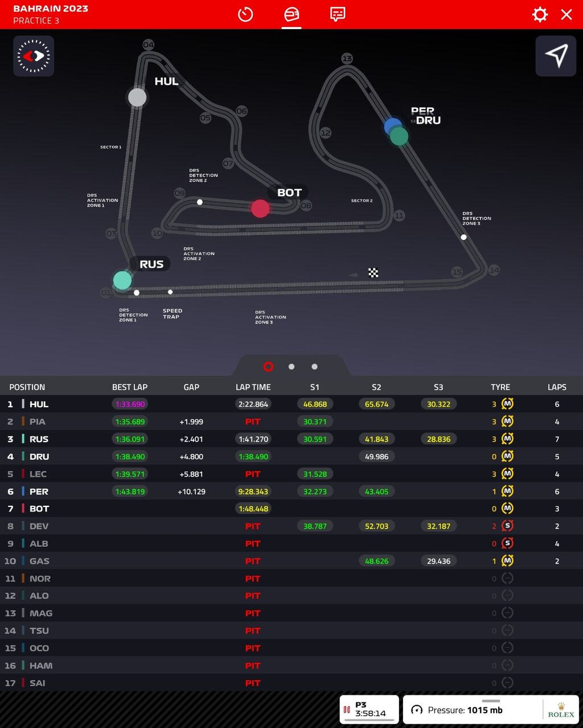The height and width of the screenshot is (728, 583).
Task: Open HUL driver row
Action: (x=291, y=404)
